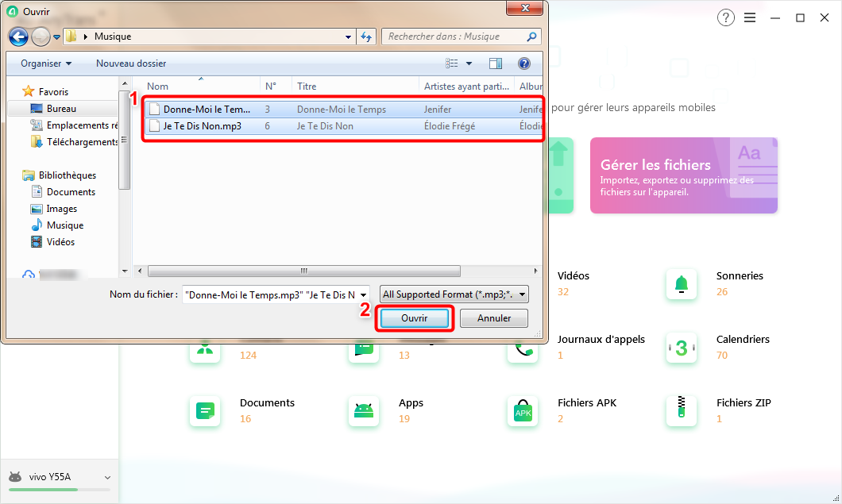Open Calendriers via its calendar icon
The width and height of the screenshot is (842, 504).
coord(682,348)
